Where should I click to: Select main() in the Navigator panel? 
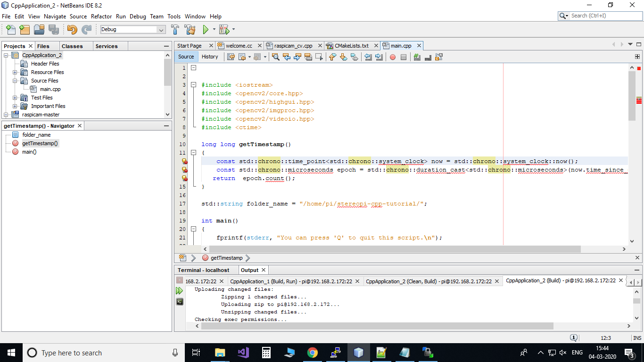[29, 152]
